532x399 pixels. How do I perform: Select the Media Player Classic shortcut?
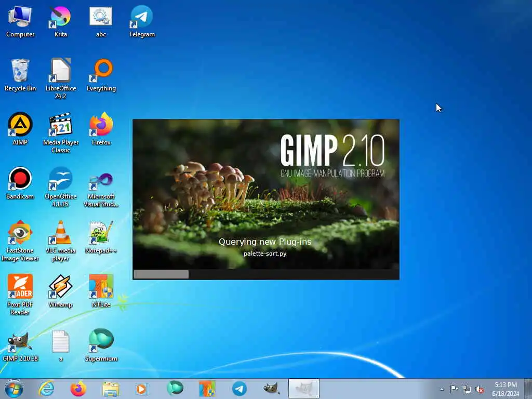tap(60, 133)
